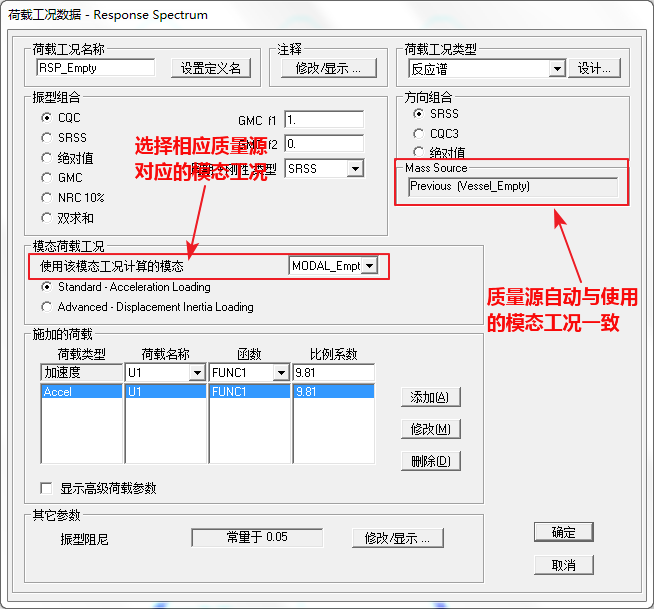Expand the FUNC1 function dropdown

coord(279,373)
